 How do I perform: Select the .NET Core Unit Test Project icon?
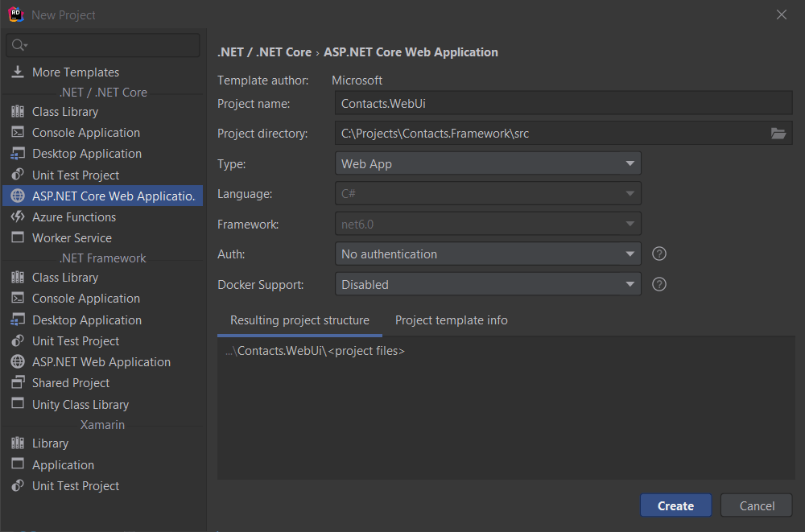18,175
